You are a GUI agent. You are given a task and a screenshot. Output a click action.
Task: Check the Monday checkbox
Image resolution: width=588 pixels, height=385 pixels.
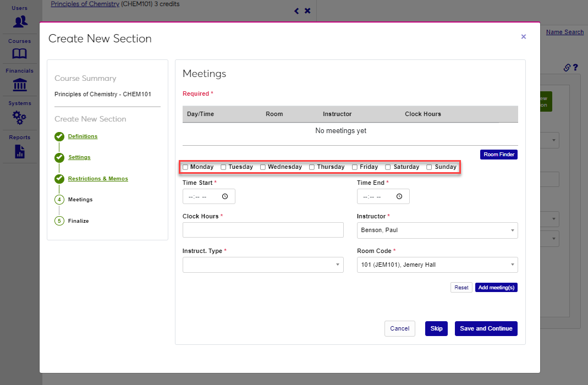tap(185, 167)
